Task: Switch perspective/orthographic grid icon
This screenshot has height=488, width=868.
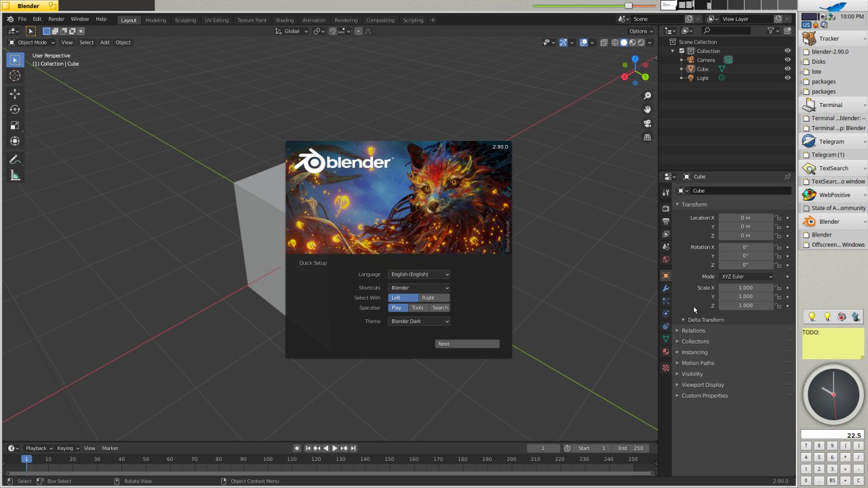Action: [647, 137]
